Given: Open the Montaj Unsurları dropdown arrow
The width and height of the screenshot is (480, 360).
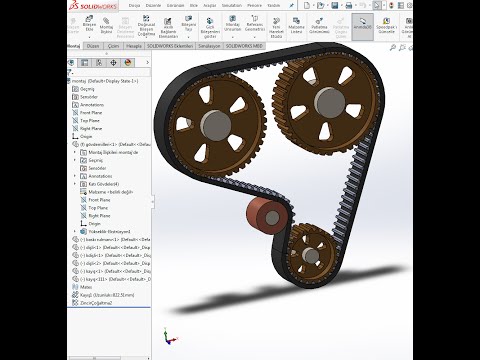Looking at the screenshot, I should click(233, 37).
